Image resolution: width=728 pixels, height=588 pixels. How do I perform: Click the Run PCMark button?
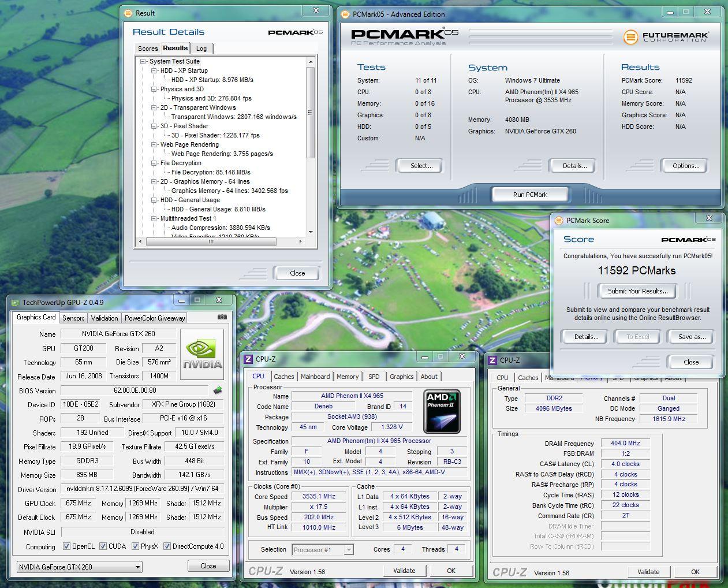coord(530,195)
